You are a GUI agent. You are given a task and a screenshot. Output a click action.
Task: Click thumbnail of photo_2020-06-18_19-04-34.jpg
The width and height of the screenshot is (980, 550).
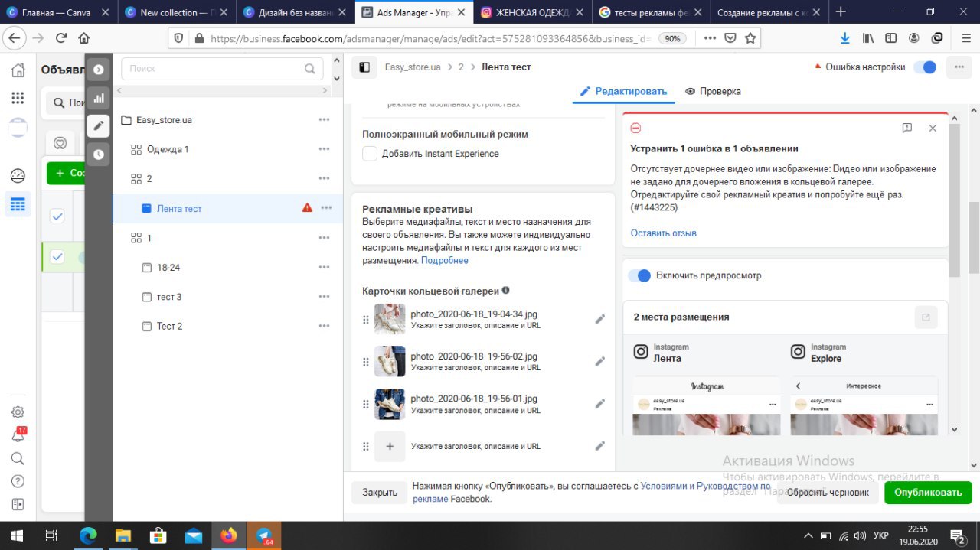[390, 319]
